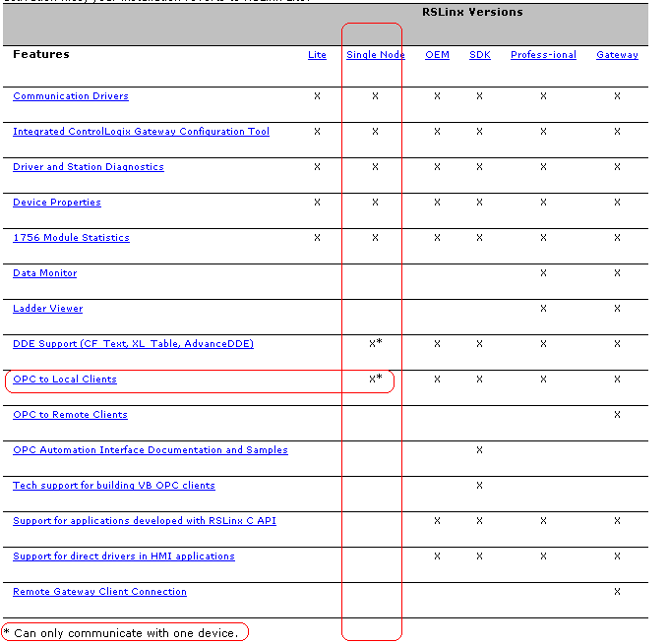Screen dimensions: 668x644
Task: Click the Single Node X in Device Properties row
Action: click(375, 203)
